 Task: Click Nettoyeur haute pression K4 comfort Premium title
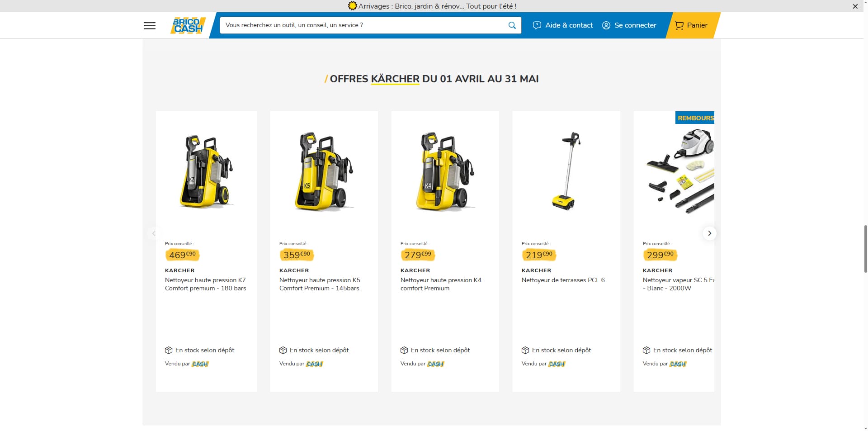(x=441, y=284)
